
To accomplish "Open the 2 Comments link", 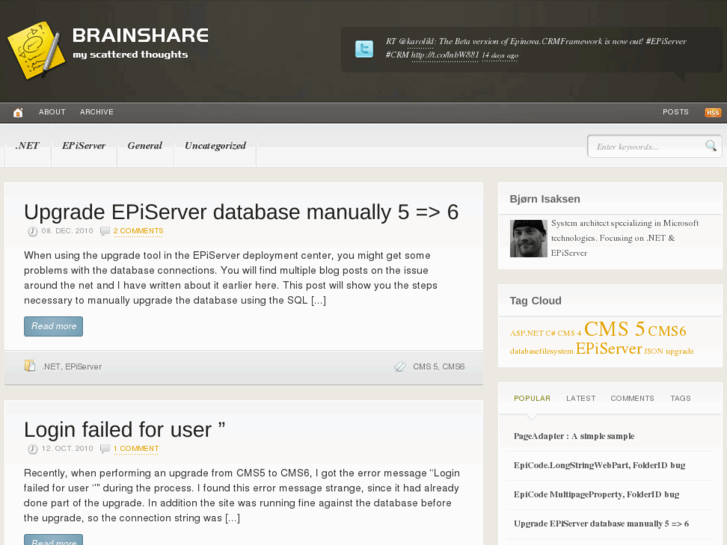I will click(138, 231).
